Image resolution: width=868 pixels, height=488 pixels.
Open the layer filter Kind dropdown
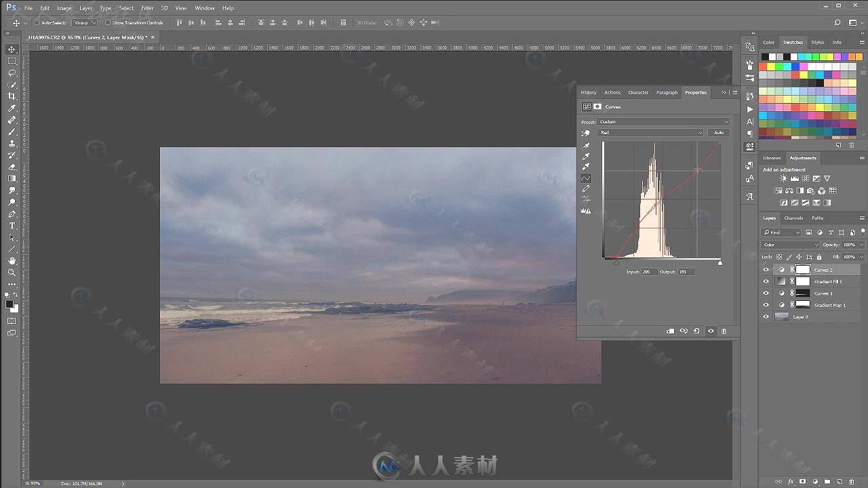pyautogui.click(x=781, y=232)
